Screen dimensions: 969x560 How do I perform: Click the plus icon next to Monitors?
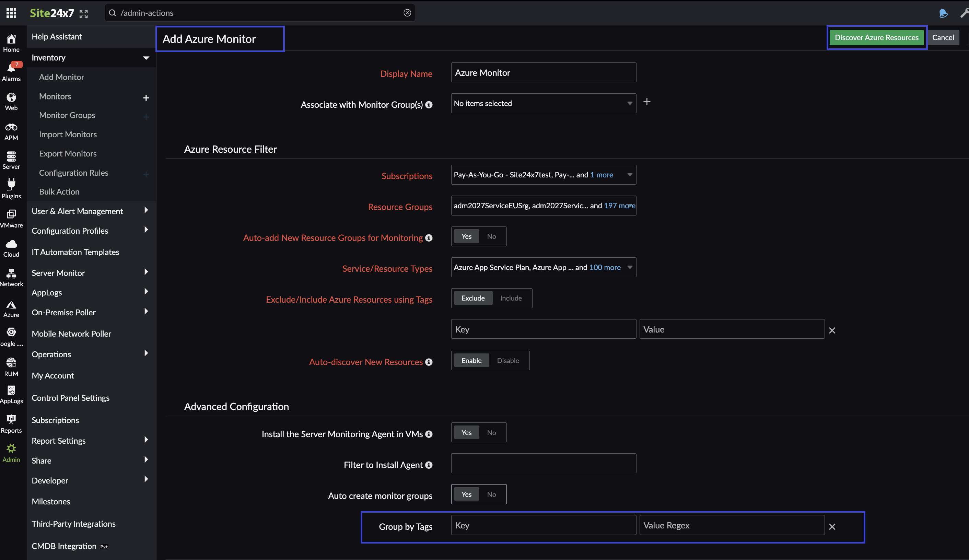tap(146, 98)
